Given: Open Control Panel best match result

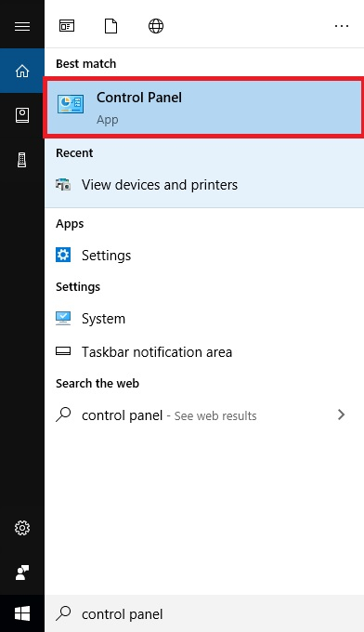Looking at the screenshot, I should coord(203,107).
